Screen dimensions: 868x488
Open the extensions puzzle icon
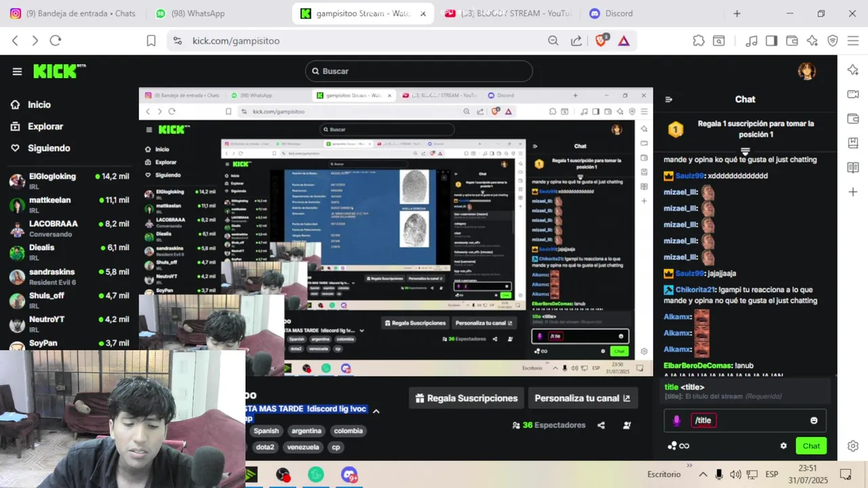[x=698, y=41]
